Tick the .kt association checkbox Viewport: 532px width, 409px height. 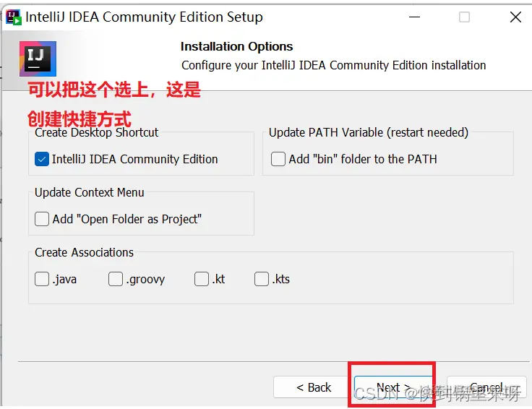[x=202, y=279]
